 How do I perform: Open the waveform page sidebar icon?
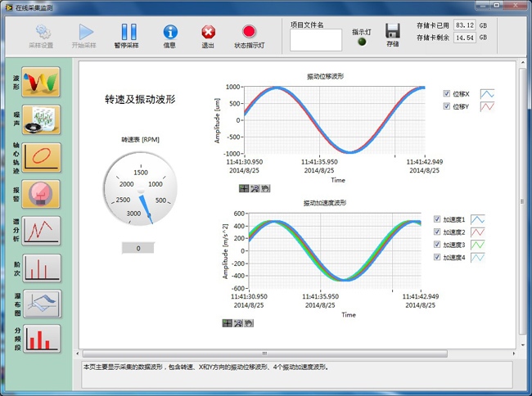coord(41,82)
